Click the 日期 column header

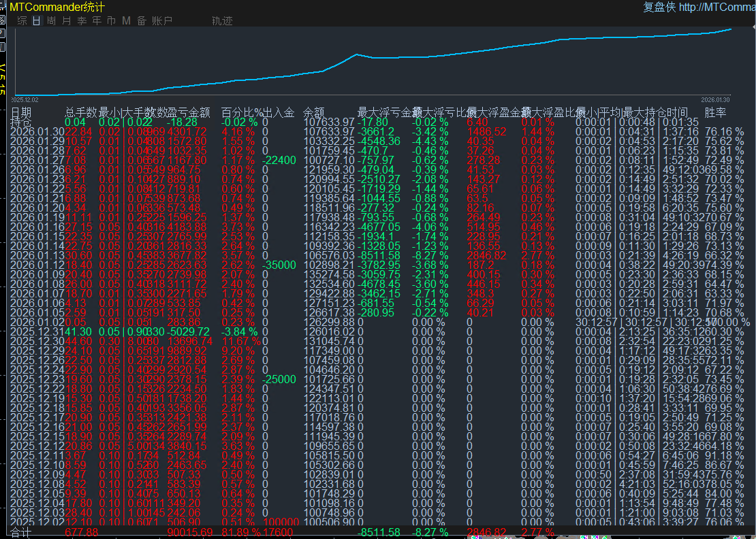coord(21,112)
